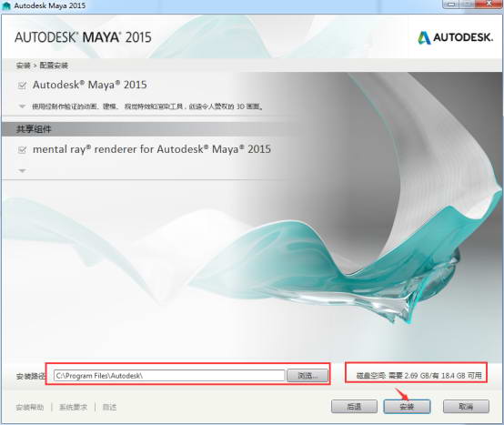Click the Autodesk Maya 2015 product title
The width and height of the screenshot is (504, 425).
click(90, 85)
